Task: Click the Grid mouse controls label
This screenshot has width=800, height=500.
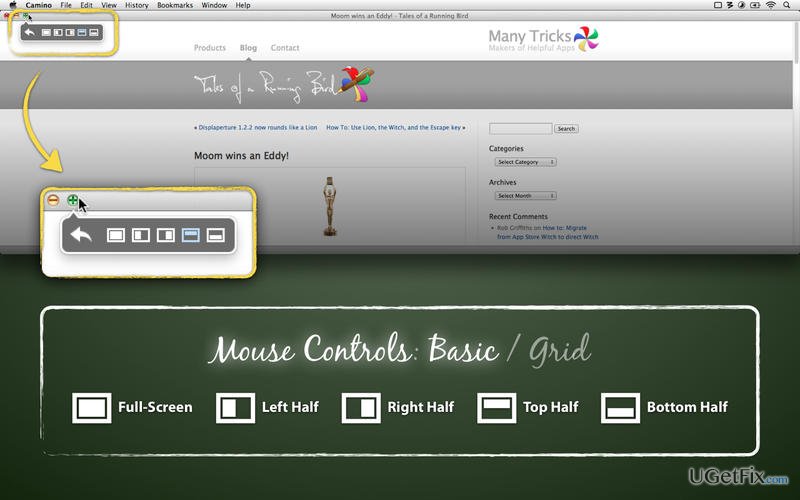Action: (560, 350)
